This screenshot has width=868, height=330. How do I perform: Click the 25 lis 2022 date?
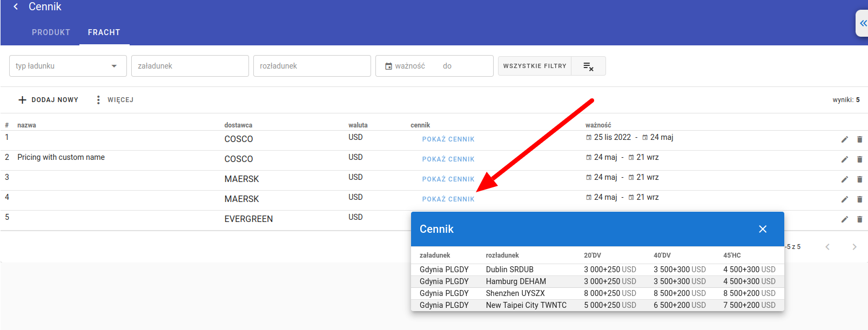pos(613,137)
